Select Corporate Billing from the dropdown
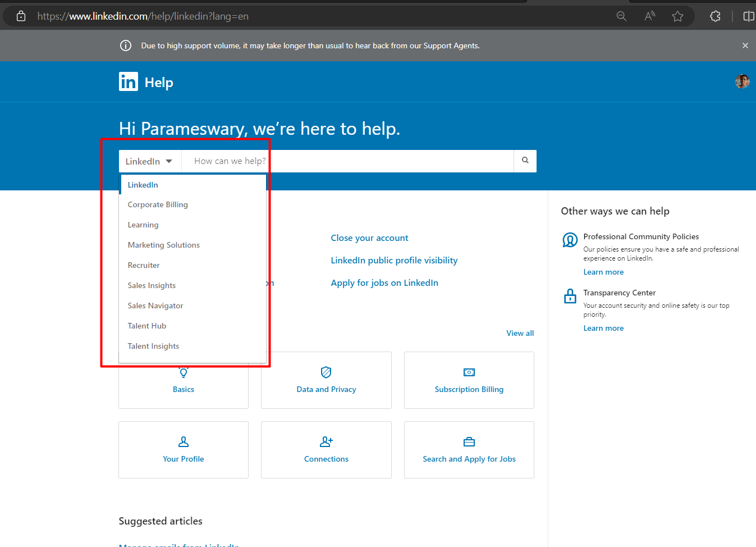756x547 pixels. pyautogui.click(x=194, y=204)
